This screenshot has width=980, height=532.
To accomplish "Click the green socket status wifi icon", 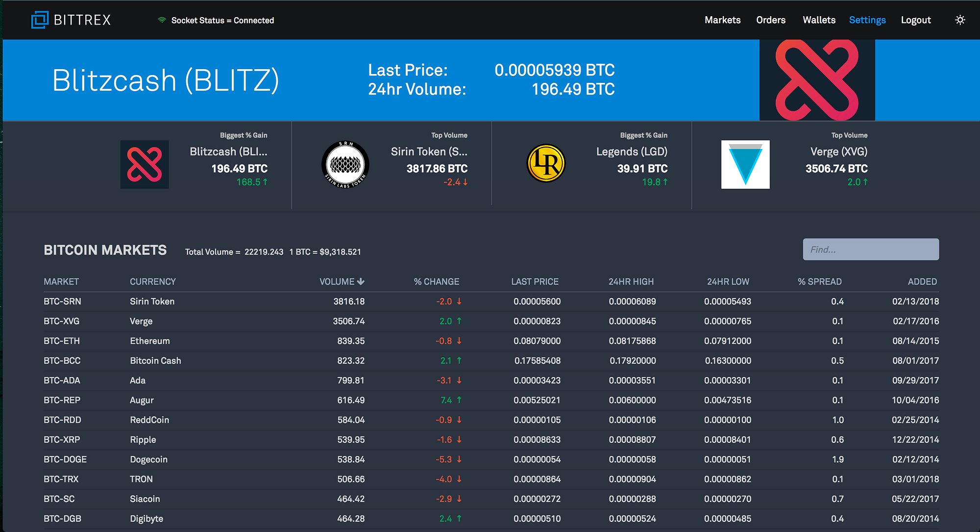I will point(162,20).
